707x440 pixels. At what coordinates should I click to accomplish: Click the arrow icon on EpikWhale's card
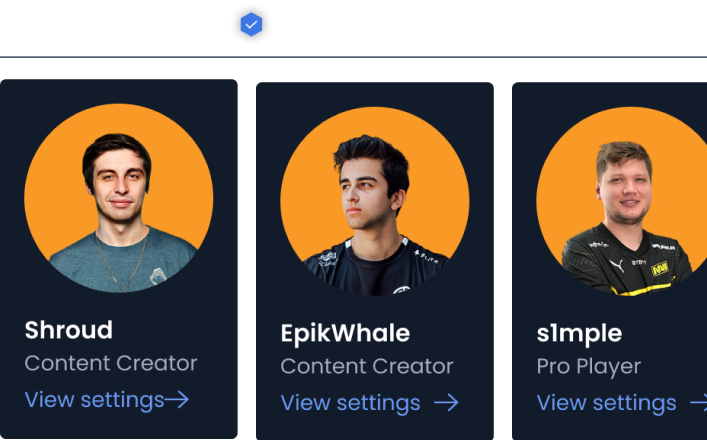(x=446, y=403)
